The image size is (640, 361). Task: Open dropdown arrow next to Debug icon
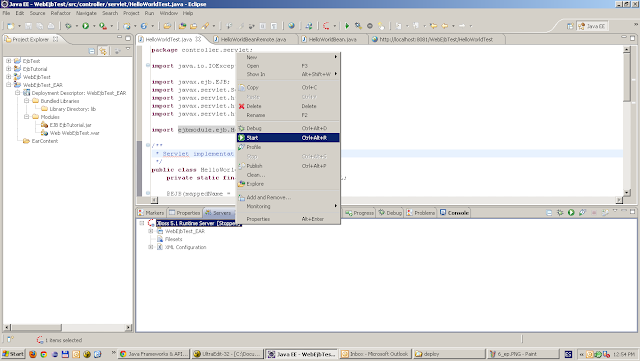(x=77, y=26)
